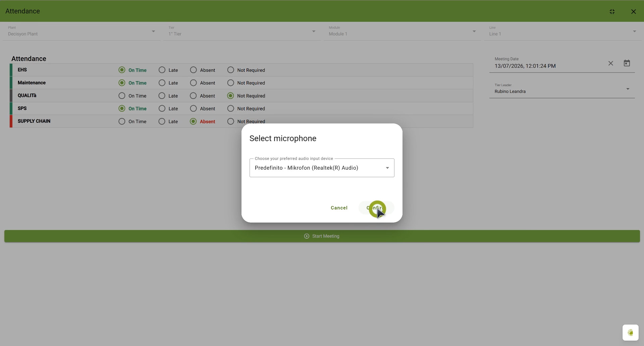Image resolution: width=644 pixels, height=346 pixels.
Task: Exit fullscreen using the collapse icon
Action: coord(612,11)
